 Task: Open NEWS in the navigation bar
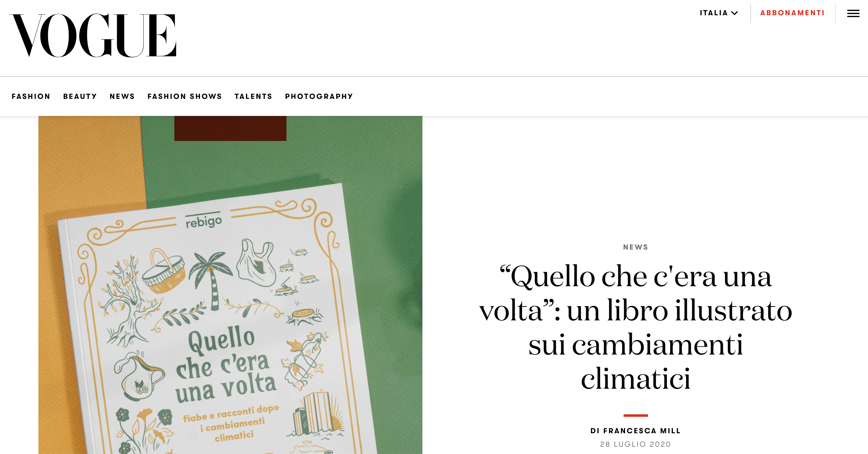click(x=122, y=96)
